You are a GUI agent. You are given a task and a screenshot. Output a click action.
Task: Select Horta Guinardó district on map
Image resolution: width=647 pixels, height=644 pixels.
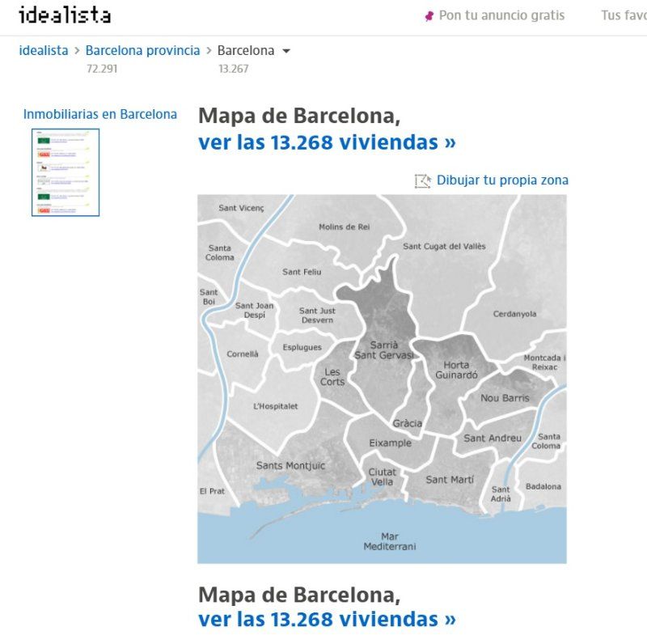(x=456, y=370)
